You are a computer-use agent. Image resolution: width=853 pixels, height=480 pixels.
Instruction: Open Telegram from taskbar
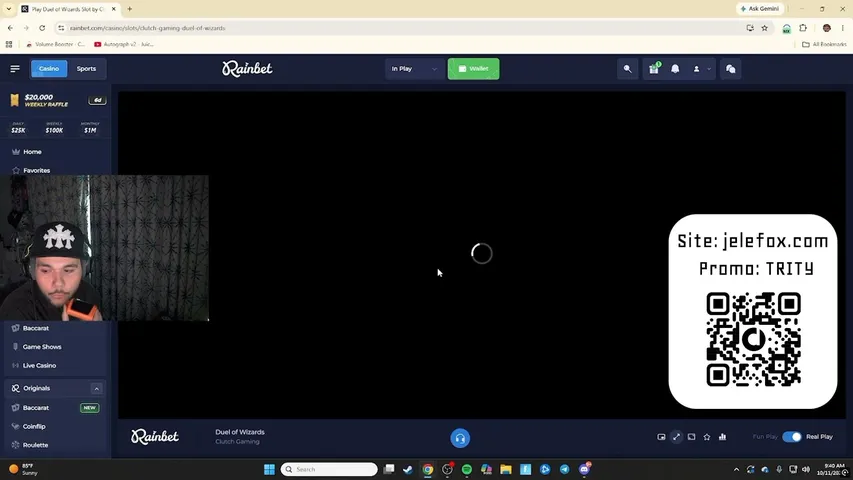(565, 469)
